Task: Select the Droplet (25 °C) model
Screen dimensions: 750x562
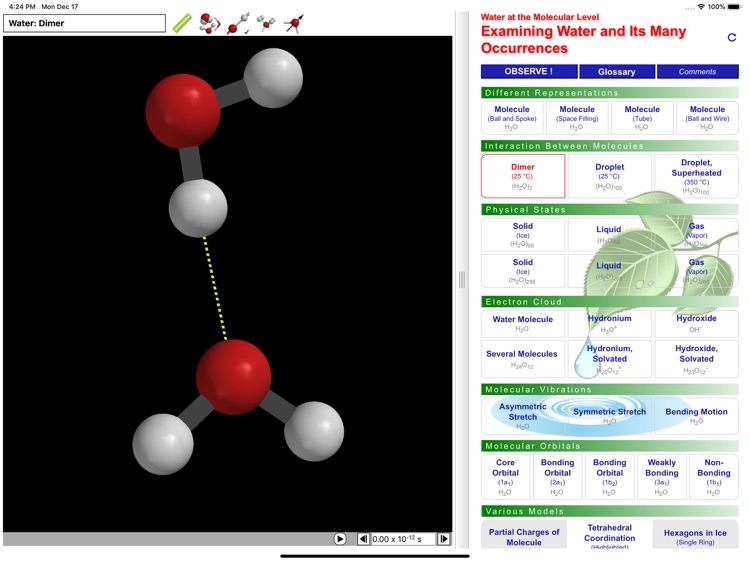Action: point(609,176)
